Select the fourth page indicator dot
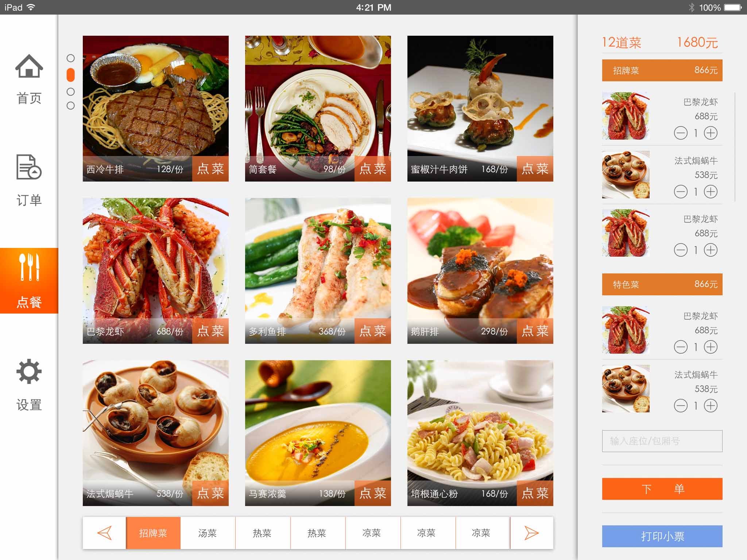This screenshot has width=747, height=560. [71, 106]
